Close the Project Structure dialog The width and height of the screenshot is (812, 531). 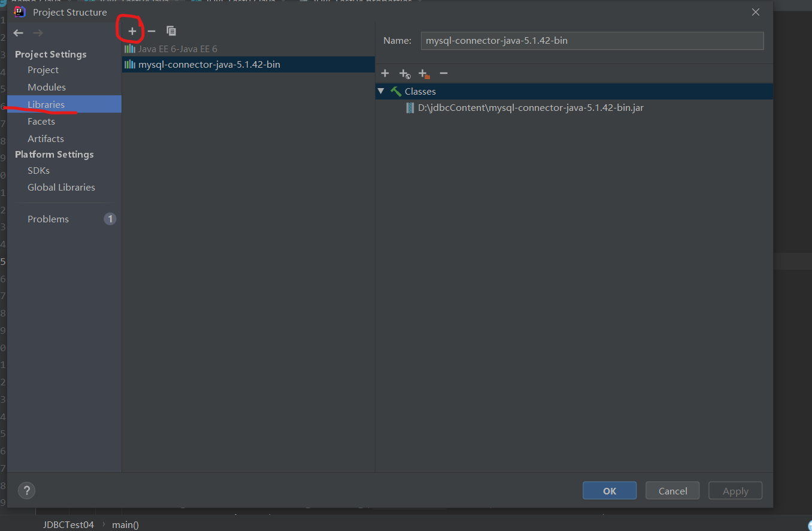tap(756, 12)
